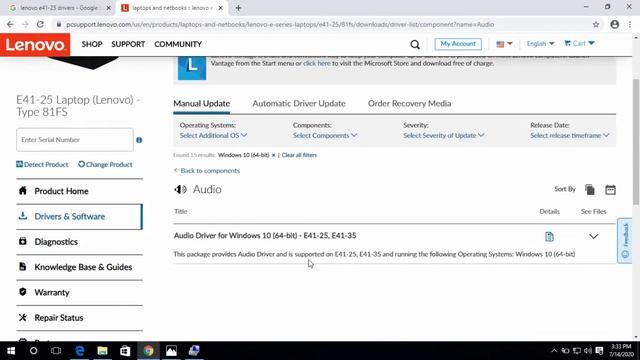Click the Lenovo Vantage blue L icon

coord(192,67)
